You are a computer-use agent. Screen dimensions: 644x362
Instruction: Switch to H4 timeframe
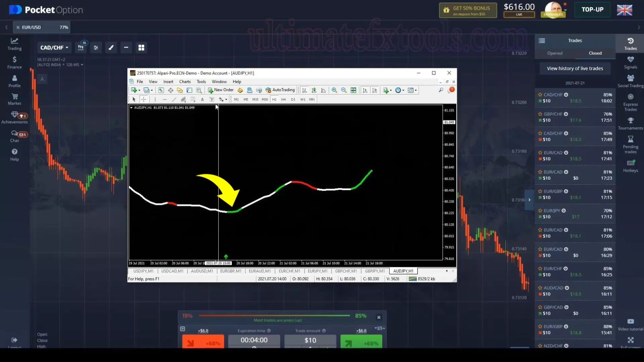pos(283,100)
